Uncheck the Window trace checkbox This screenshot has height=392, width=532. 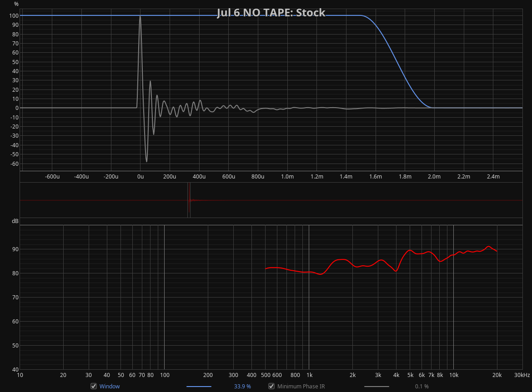point(94,386)
